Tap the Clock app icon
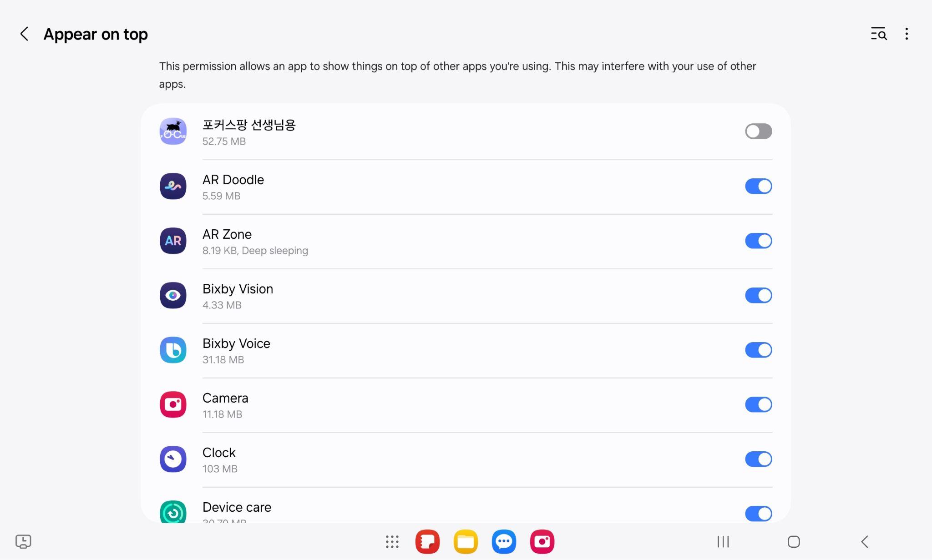 click(x=173, y=459)
